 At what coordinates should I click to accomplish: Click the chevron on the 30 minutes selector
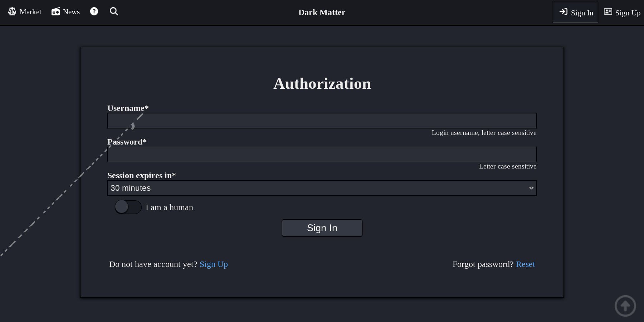(531, 188)
